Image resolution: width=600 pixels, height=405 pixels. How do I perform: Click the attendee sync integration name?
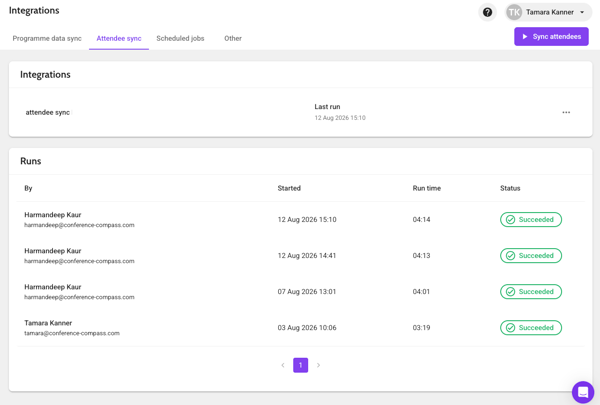[x=47, y=112]
